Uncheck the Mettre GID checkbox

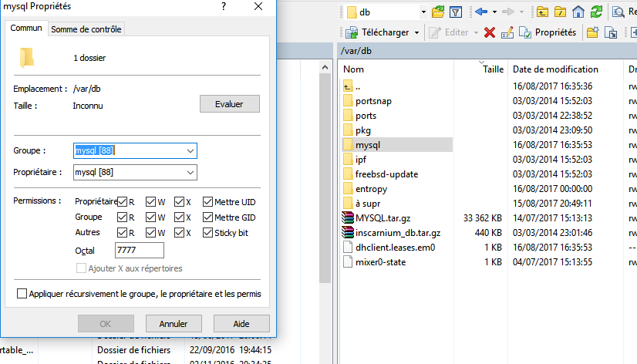[x=207, y=217]
